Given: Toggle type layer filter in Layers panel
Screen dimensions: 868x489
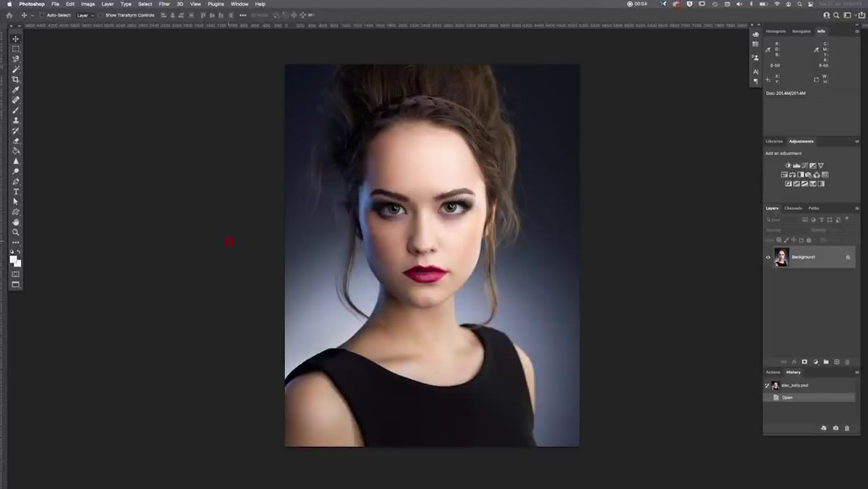Looking at the screenshot, I should 821,220.
